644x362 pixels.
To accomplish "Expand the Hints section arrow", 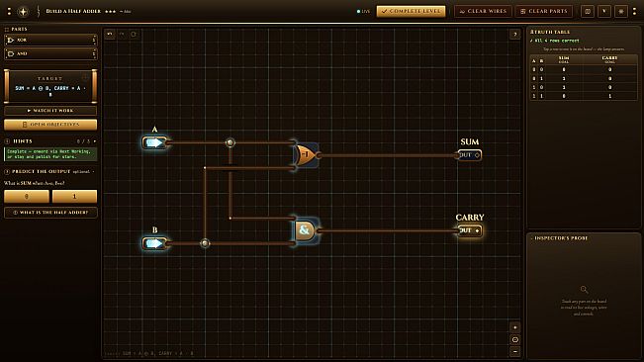I will tap(95, 141).
